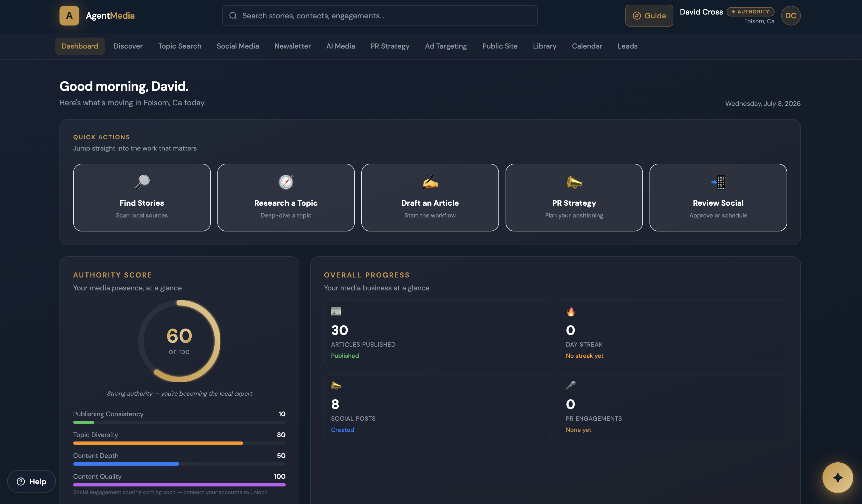Navigate to the PR Strategy nav tab

coord(390,46)
